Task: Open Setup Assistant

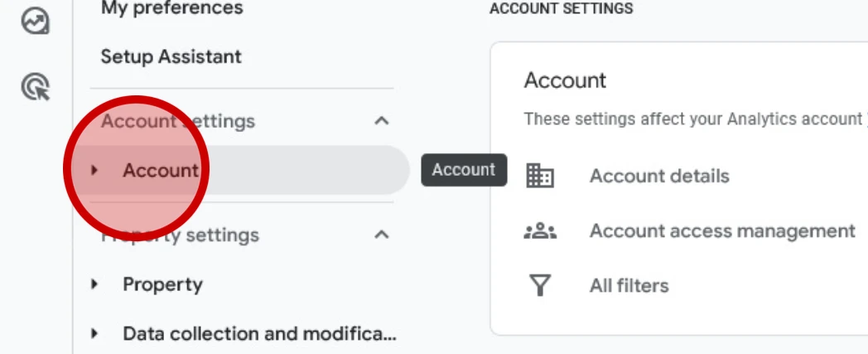Action: click(171, 56)
